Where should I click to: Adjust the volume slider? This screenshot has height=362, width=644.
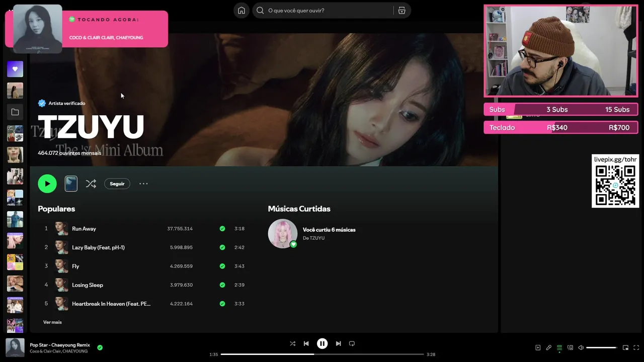pyautogui.click(x=602, y=347)
